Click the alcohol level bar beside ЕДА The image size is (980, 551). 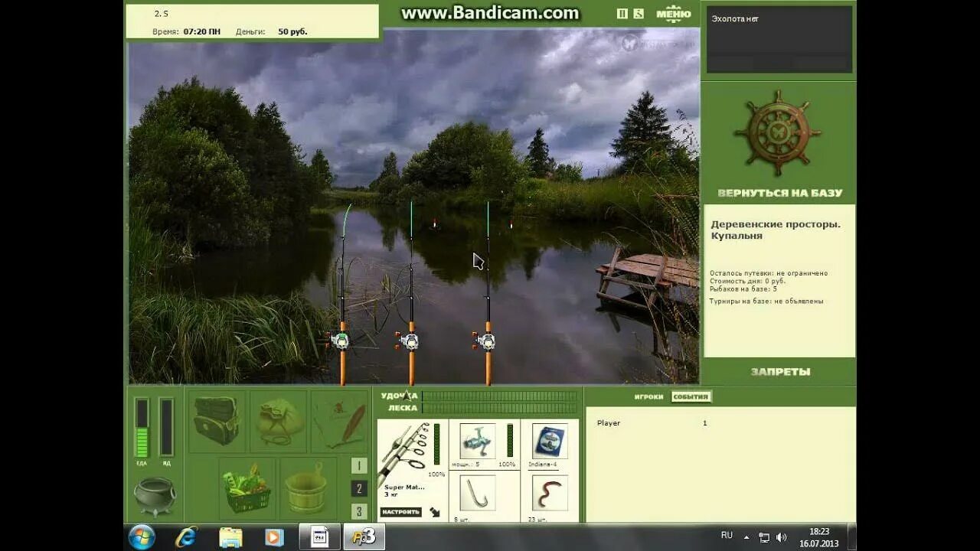click(x=166, y=427)
